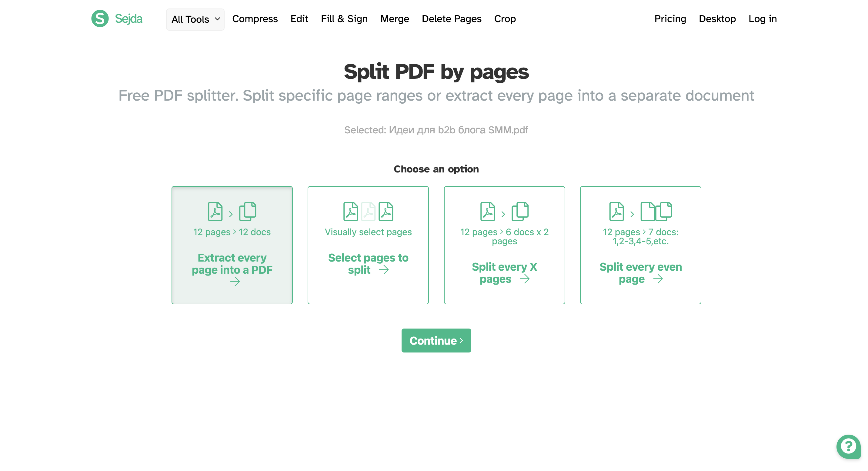Open the Log in link
This screenshot has width=868, height=471.
(762, 19)
